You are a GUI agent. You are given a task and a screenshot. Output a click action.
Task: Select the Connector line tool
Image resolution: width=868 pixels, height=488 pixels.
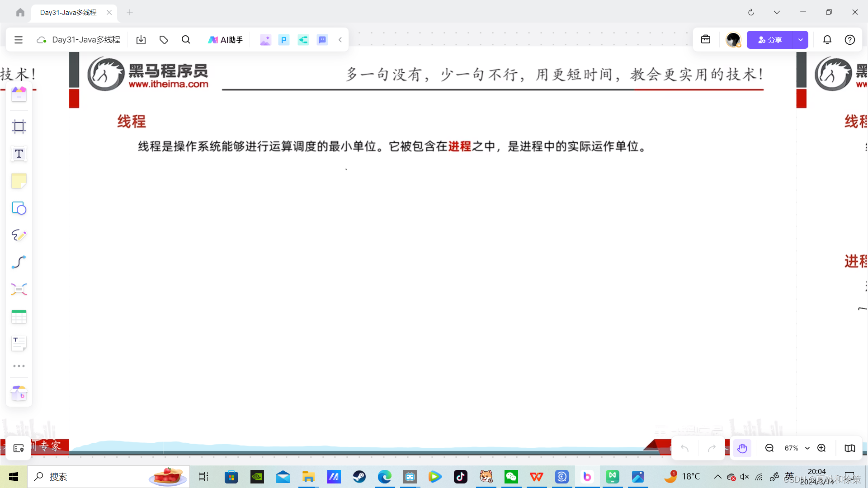(x=19, y=262)
